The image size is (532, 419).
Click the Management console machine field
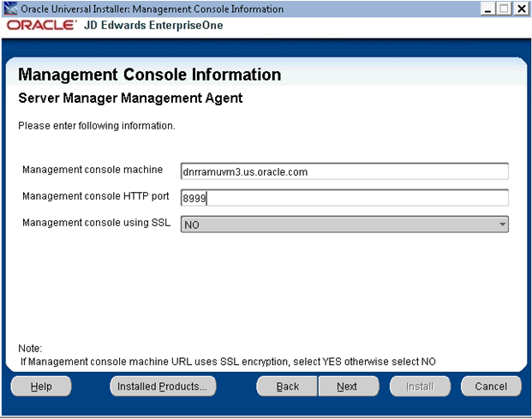[344, 171]
